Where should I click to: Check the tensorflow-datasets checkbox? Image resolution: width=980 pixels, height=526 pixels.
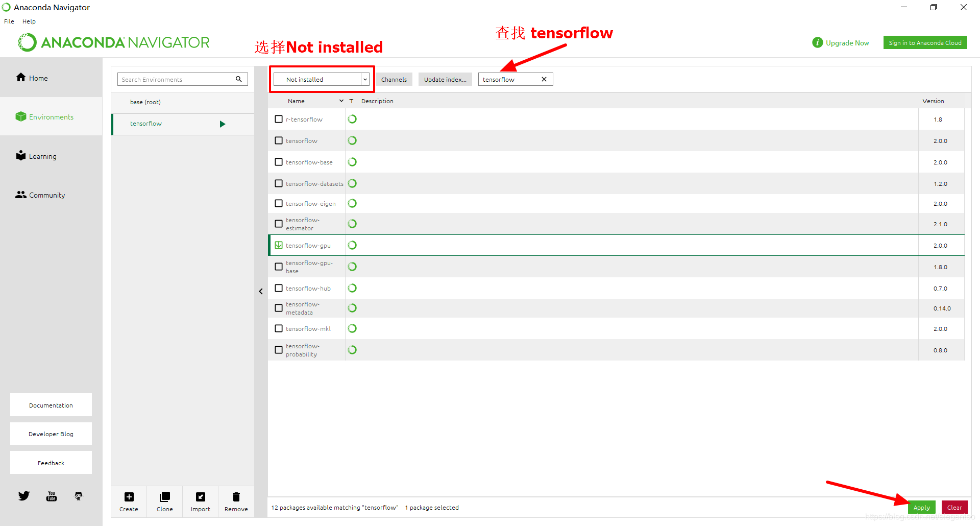click(279, 183)
